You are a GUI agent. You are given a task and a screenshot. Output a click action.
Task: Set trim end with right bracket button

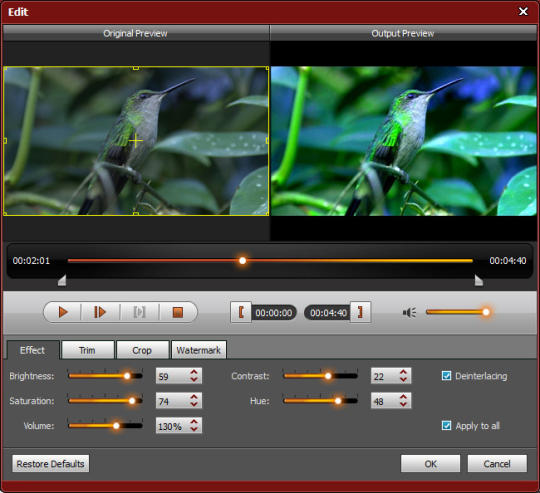pos(360,312)
